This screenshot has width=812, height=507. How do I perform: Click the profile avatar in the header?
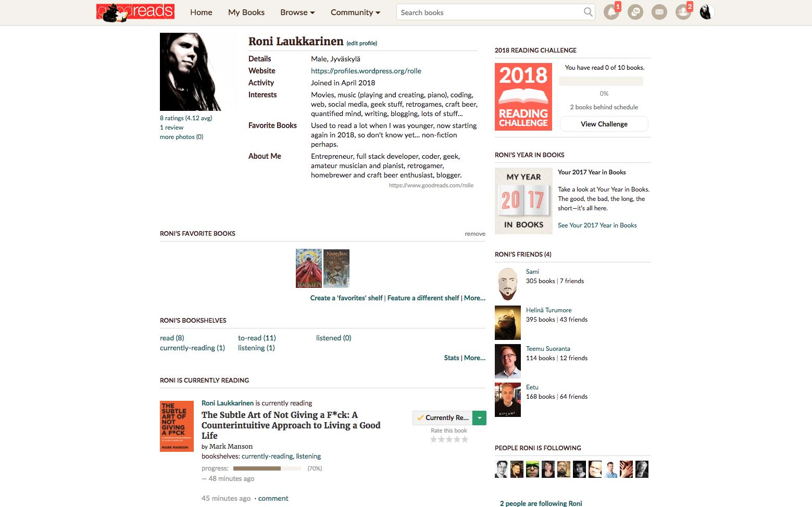(707, 12)
